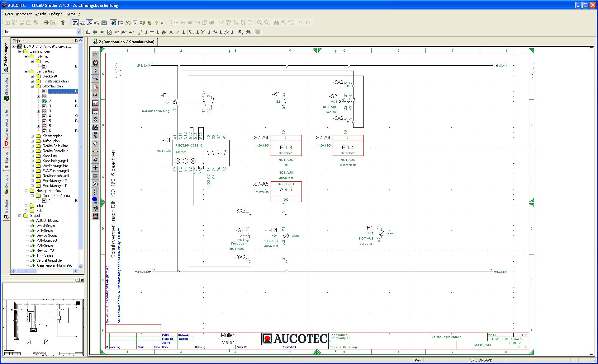Select the DWG-Single stack entry
The image size is (598, 364).
[45, 226]
